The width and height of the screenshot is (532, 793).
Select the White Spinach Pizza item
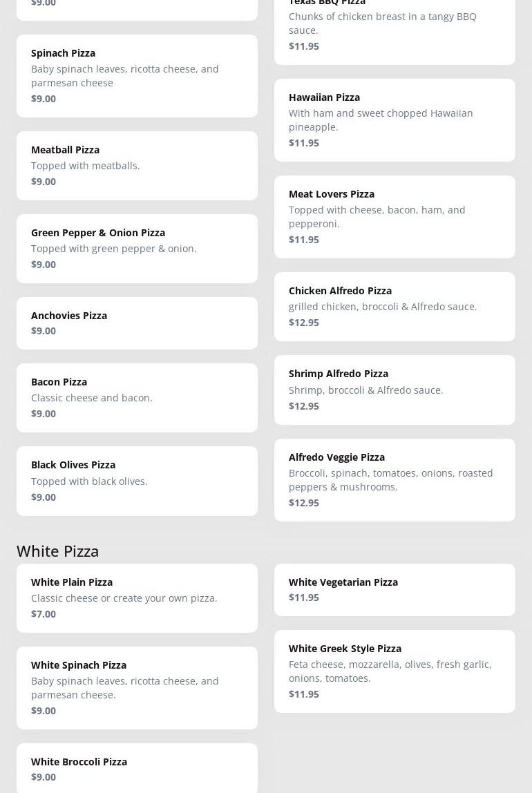pyautogui.click(x=137, y=688)
